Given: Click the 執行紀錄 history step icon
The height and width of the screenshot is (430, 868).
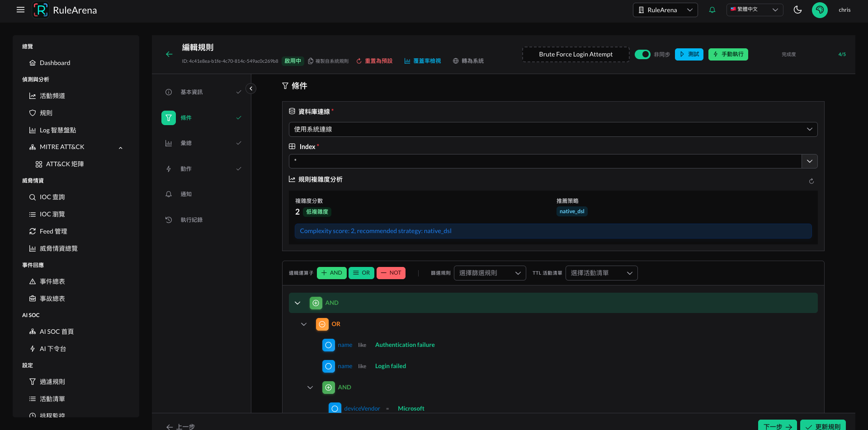Looking at the screenshot, I should (169, 220).
